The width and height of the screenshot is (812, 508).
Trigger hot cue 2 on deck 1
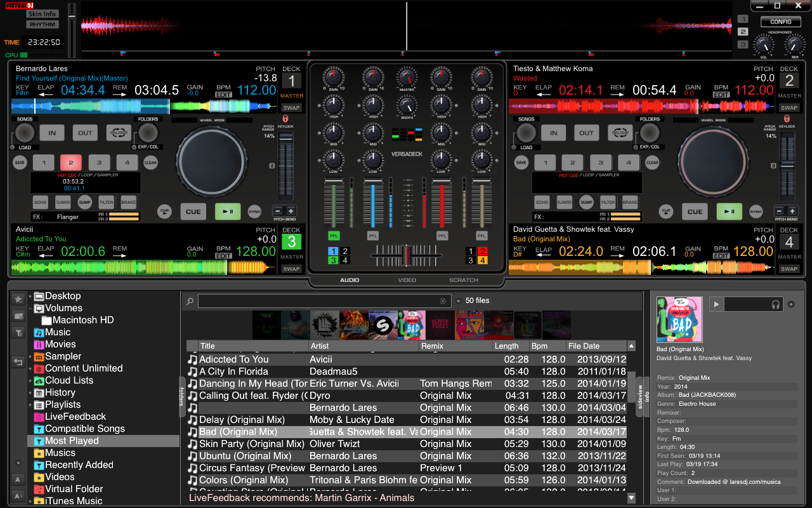71,163
